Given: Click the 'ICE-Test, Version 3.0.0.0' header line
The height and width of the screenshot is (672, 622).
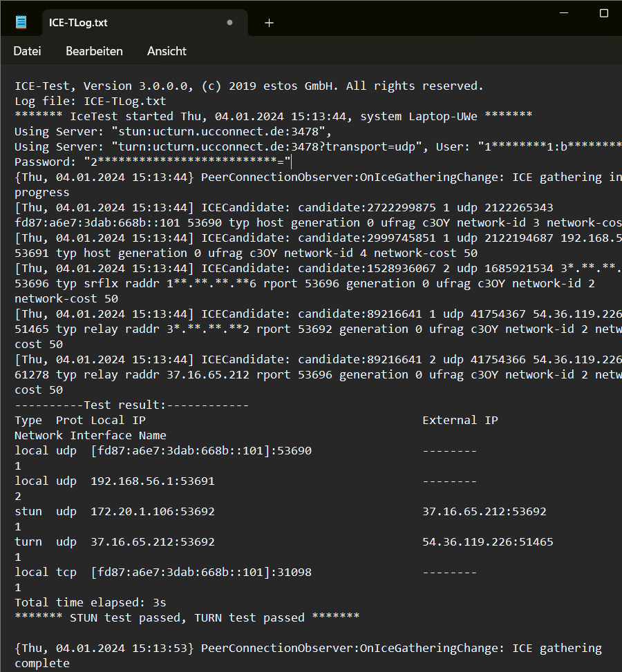Looking at the screenshot, I should click(x=249, y=86).
